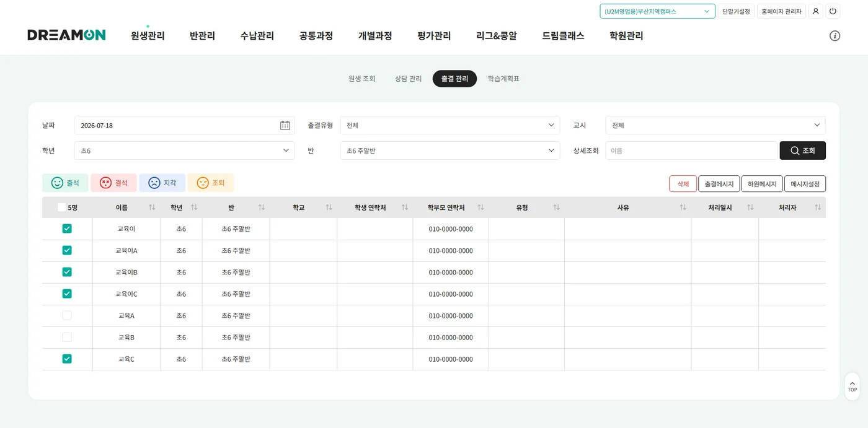
Task: Open the info icon in header
Action: pos(835,36)
